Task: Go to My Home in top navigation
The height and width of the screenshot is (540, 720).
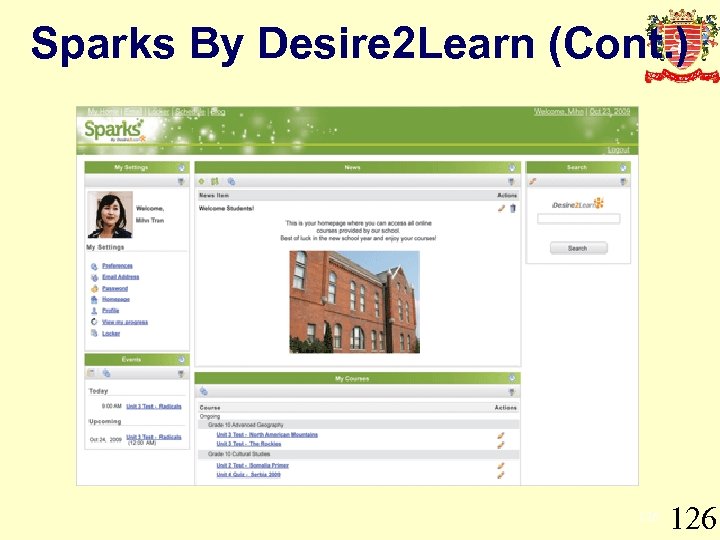Action: (x=103, y=112)
